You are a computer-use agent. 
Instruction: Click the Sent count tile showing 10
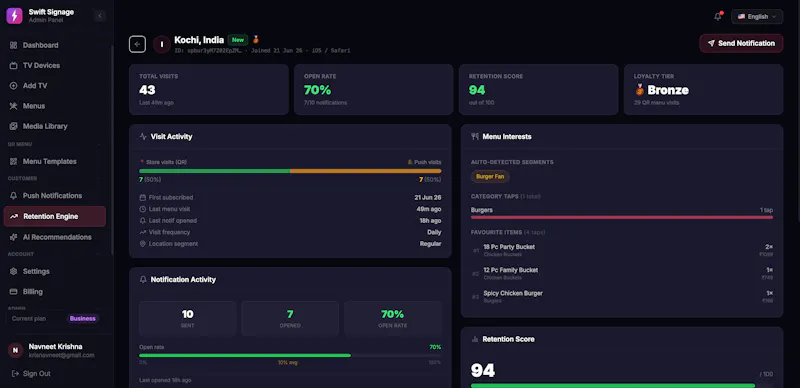point(188,318)
